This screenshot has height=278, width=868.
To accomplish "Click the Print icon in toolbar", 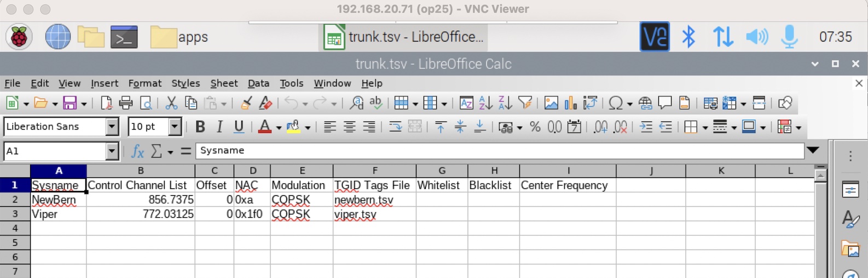I will pos(126,103).
